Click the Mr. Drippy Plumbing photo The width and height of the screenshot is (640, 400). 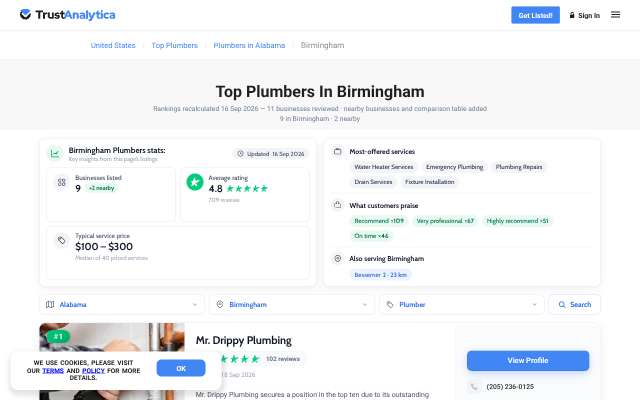pos(112,362)
